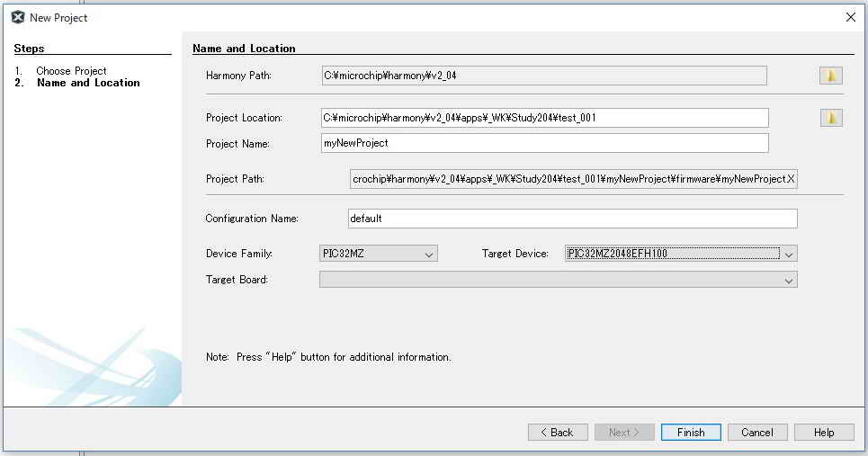
Task: Click the 'Configuration Name:' label
Action: 252,219
